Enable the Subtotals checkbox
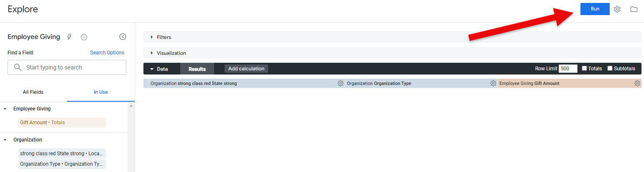The height and width of the screenshot is (172, 644). coord(610,68)
